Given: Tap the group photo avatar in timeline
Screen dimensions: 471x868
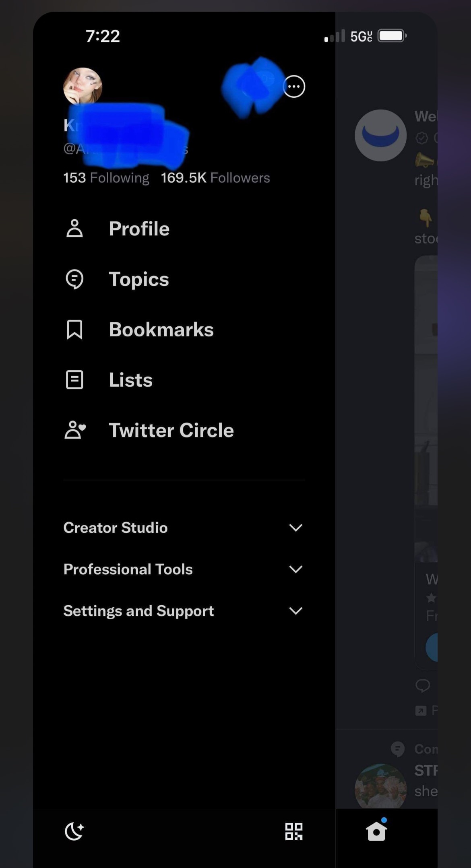Looking at the screenshot, I should coord(380,786).
